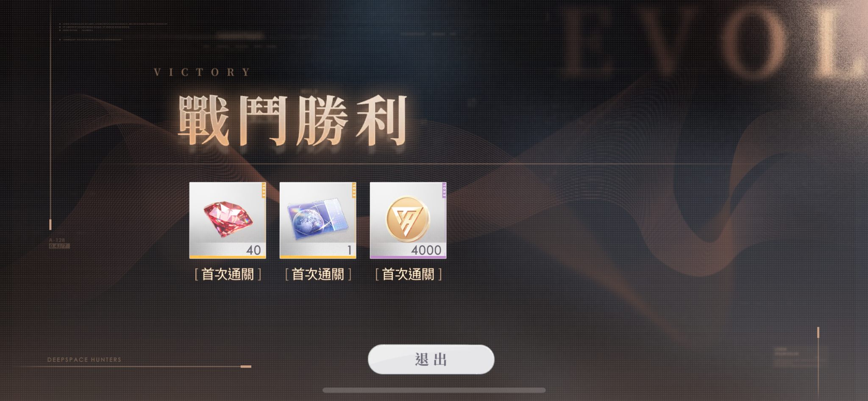Screen dimensions: 868x401
Task: Select the gold coin quantity 4000
Action: tap(426, 250)
